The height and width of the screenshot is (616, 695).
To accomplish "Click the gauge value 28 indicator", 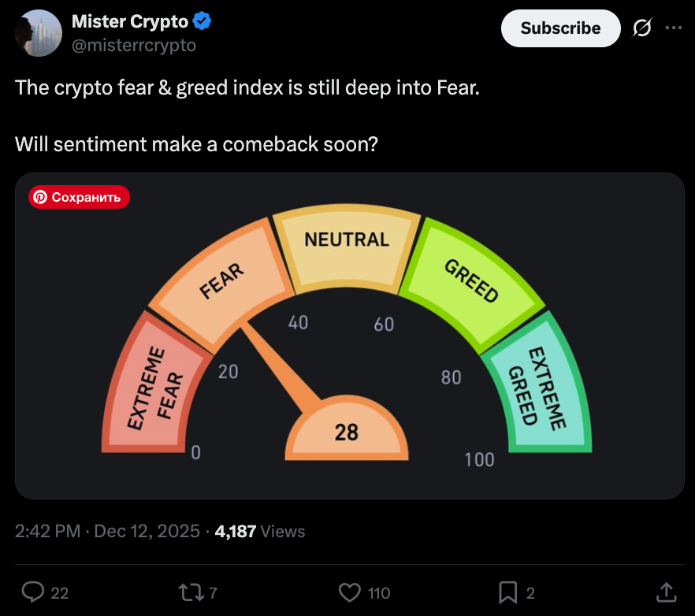I will pyautogui.click(x=347, y=431).
